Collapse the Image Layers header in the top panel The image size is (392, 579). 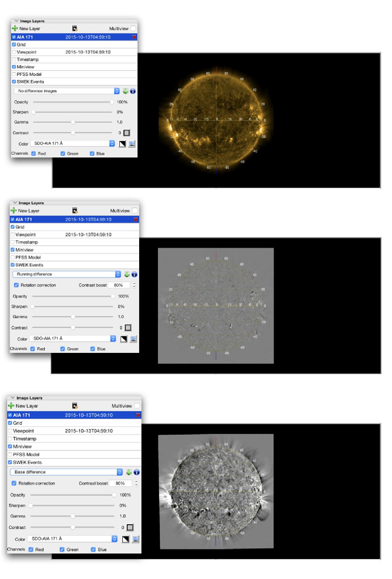(x=16, y=21)
